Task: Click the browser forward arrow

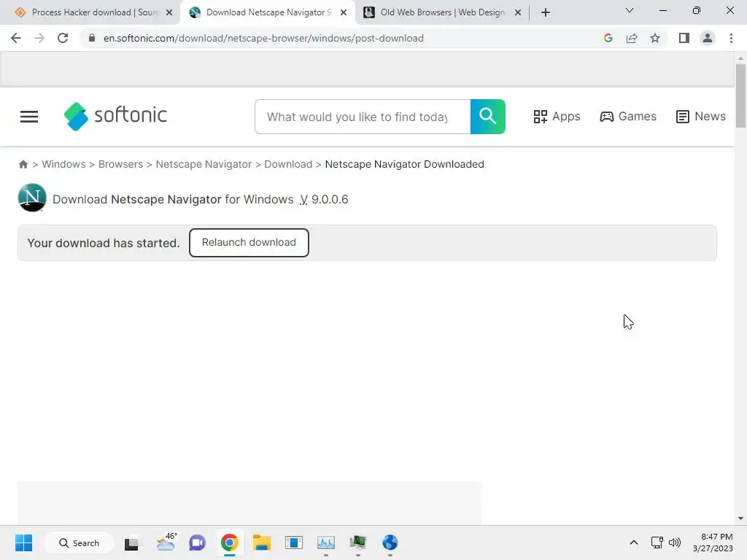Action: pyautogui.click(x=39, y=38)
